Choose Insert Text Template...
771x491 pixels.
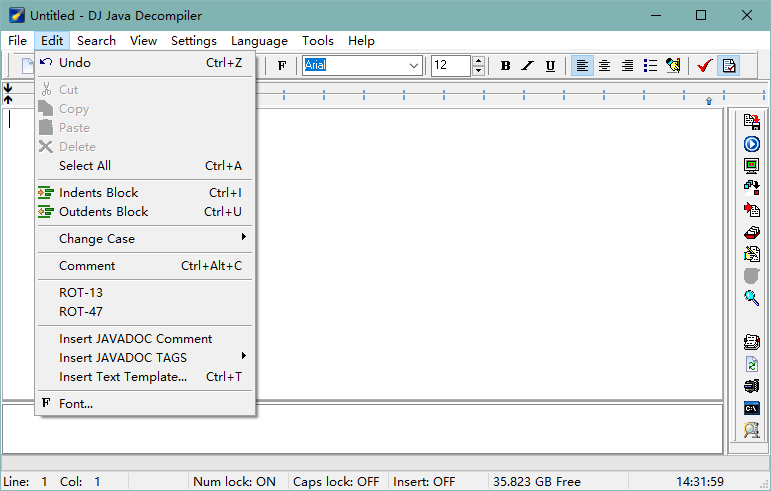[x=145, y=377]
